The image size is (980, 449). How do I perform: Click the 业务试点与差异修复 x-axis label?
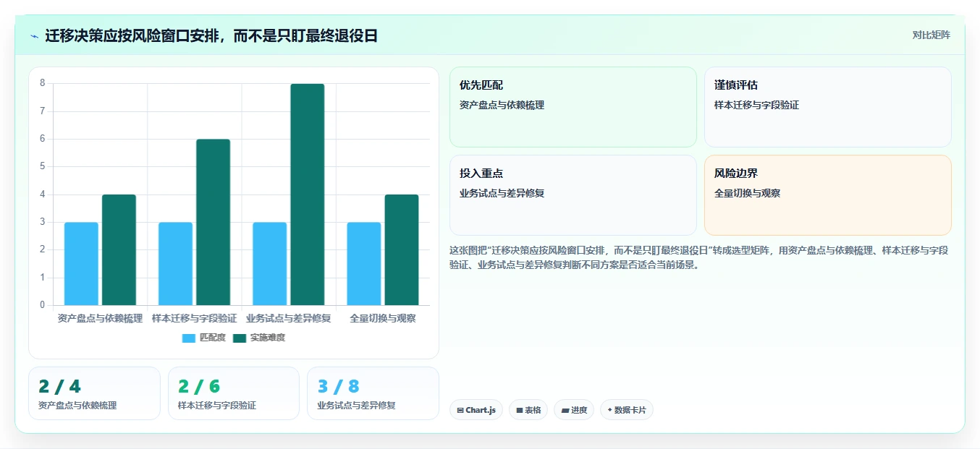[x=288, y=318]
